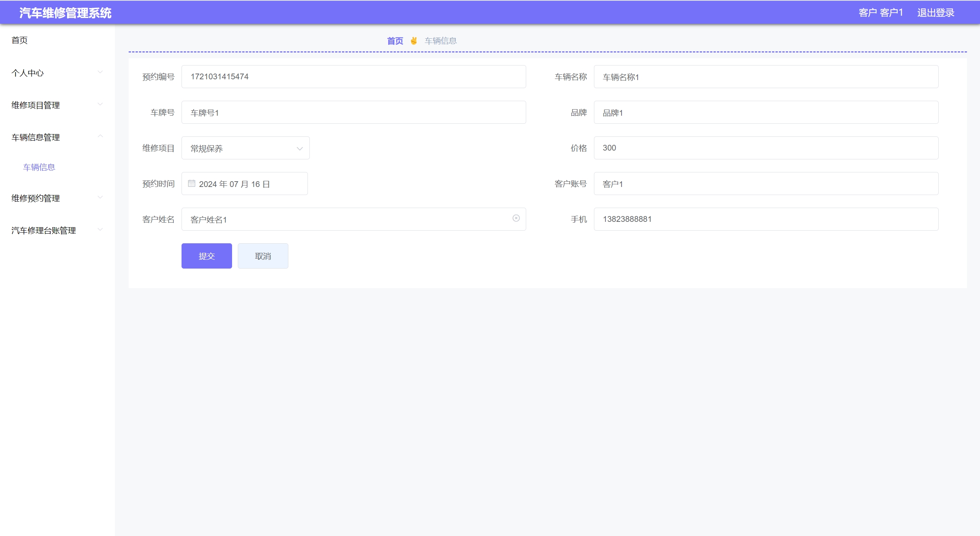Expand the 维修项目管理 sidebar menu
980x536 pixels.
(x=57, y=105)
